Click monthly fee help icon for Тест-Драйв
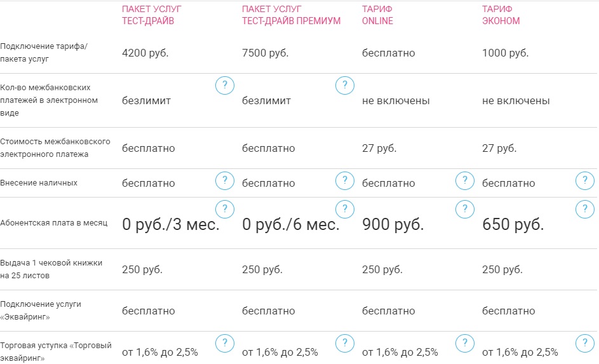The image size is (599, 364). coord(225,209)
